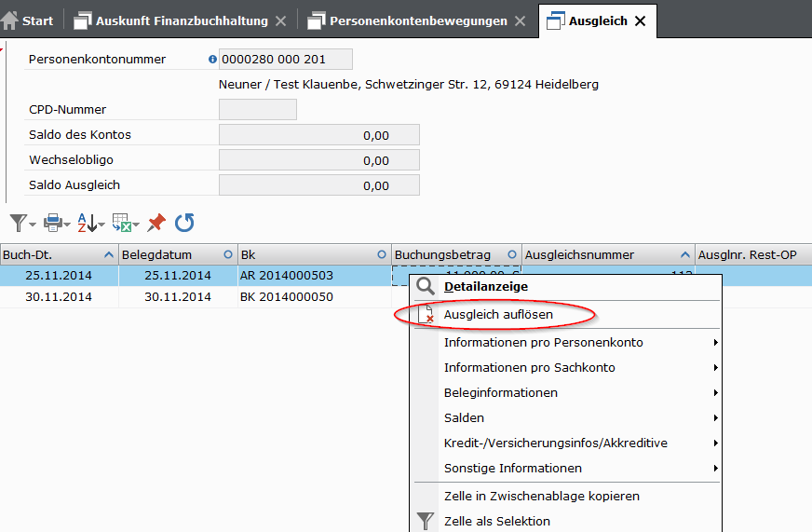This screenshot has width=812, height=532.
Task: Click funnel icon beside Zelle als Selektion
Action: click(426, 521)
